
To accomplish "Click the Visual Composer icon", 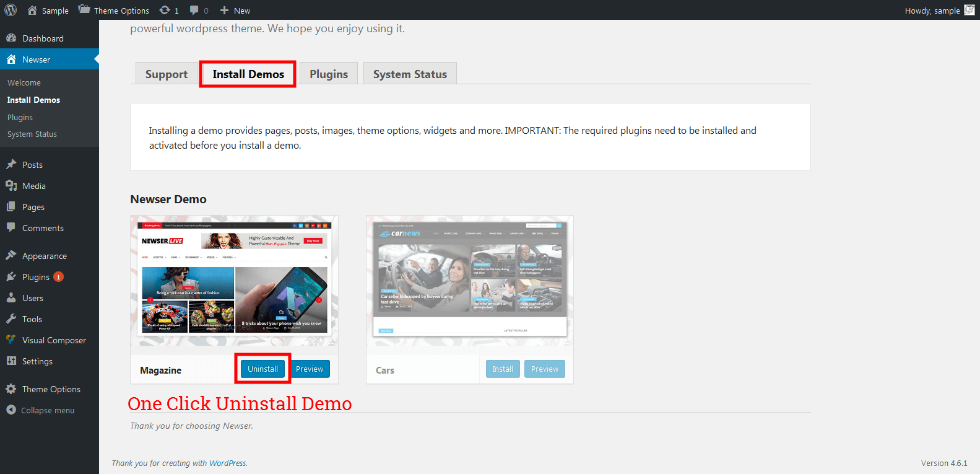I will [x=11, y=340].
